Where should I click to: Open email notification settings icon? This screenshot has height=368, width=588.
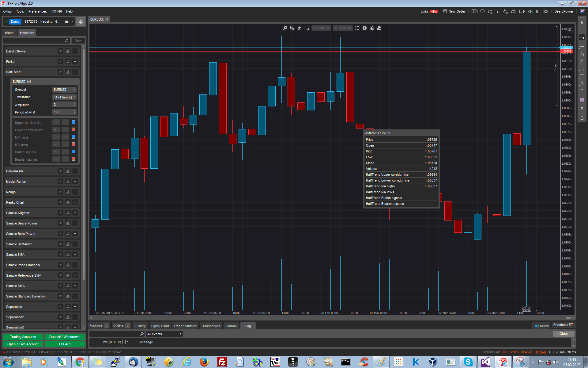coord(522,11)
